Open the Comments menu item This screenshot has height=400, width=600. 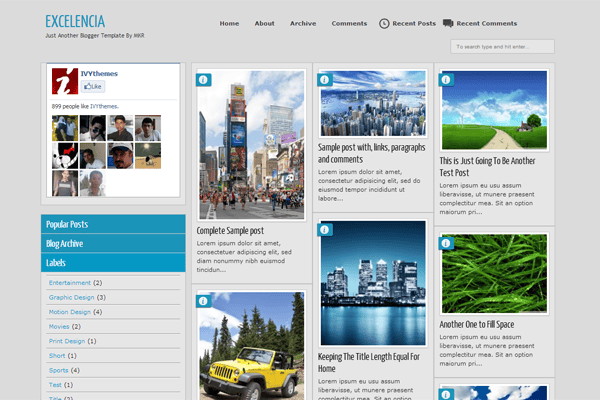coord(349,23)
